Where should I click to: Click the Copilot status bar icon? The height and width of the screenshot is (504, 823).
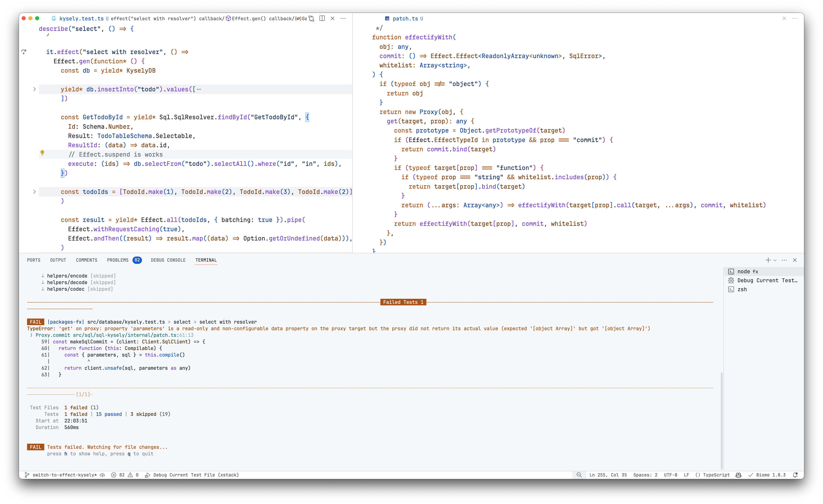[x=739, y=475]
